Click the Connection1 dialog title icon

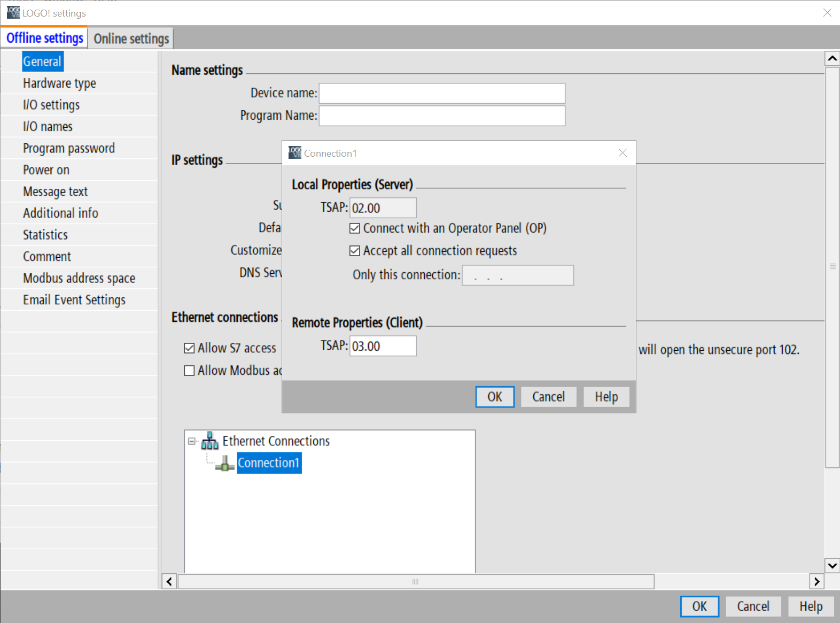(295, 153)
